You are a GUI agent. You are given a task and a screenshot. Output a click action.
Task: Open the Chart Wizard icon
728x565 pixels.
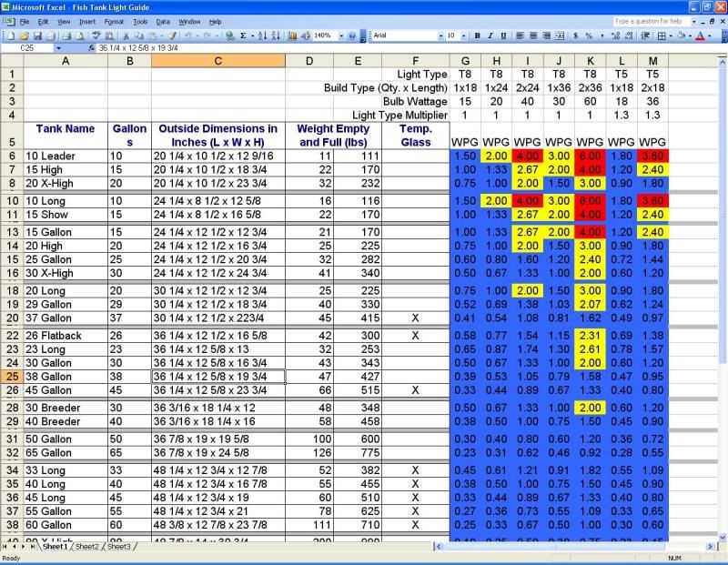point(290,35)
